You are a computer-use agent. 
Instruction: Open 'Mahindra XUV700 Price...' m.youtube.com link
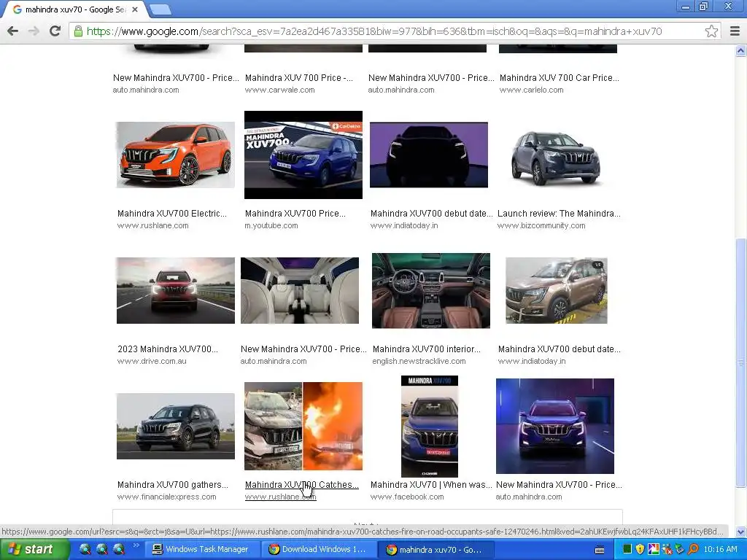[x=295, y=214]
